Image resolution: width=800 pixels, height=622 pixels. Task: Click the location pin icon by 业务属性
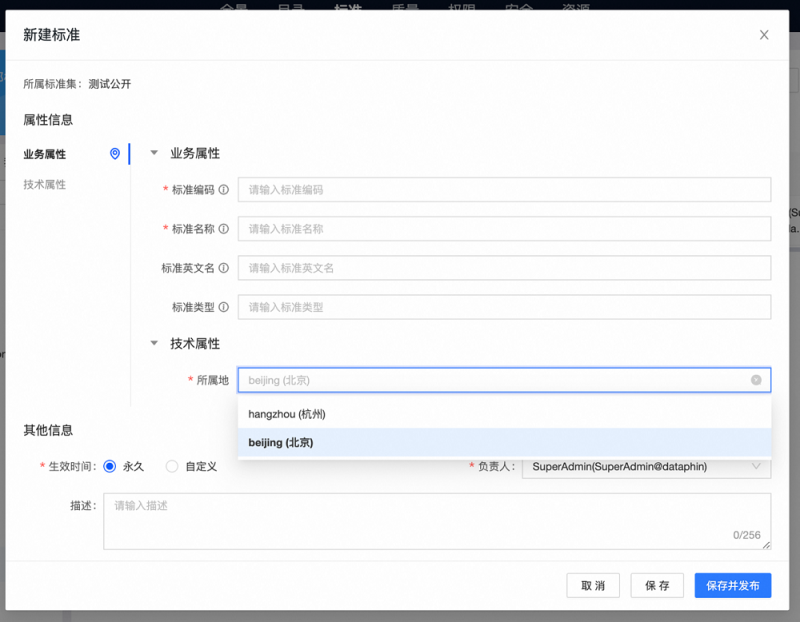click(115, 154)
